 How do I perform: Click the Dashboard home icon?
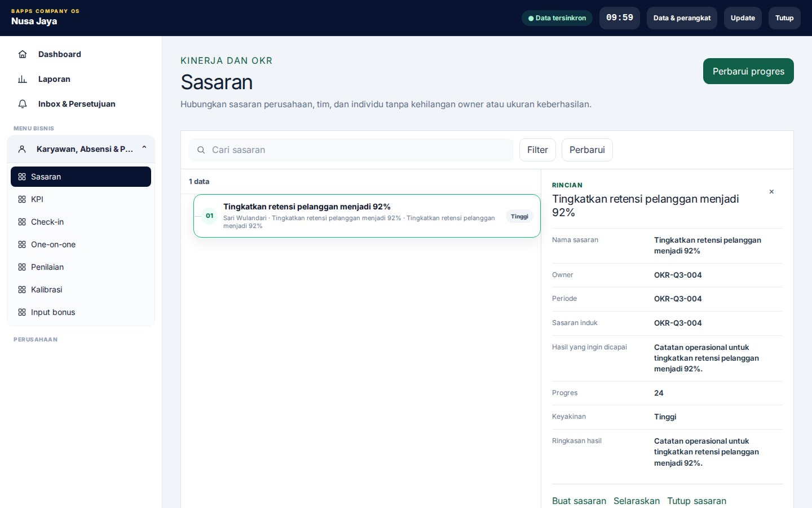click(23, 54)
